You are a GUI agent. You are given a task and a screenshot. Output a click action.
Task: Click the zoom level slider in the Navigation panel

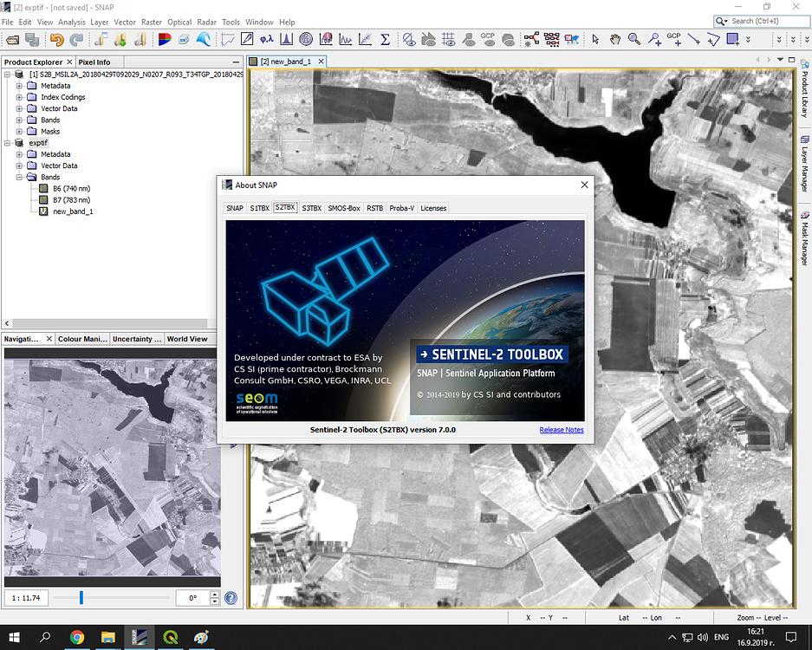click(81, 597)
